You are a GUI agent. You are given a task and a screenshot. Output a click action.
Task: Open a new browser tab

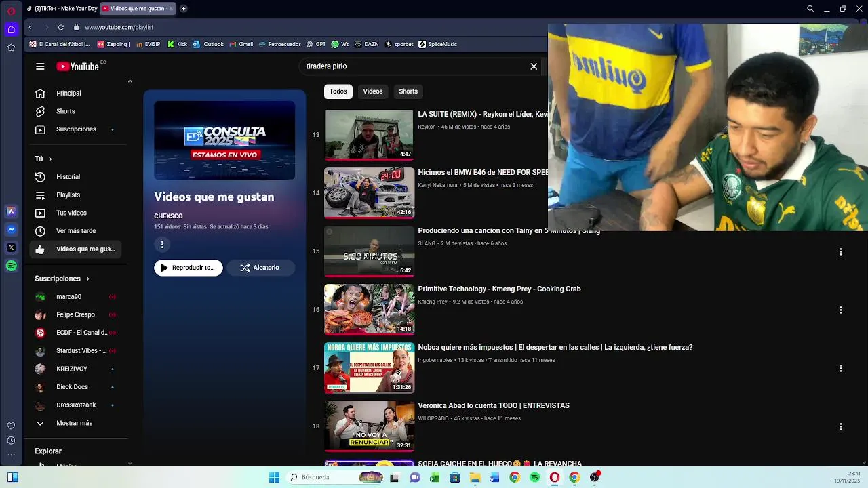pos(183,9)
